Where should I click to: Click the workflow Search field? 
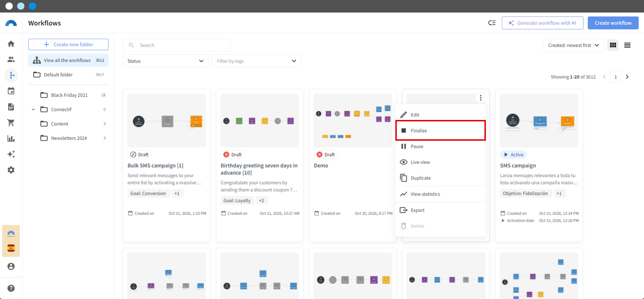point(176,45)
